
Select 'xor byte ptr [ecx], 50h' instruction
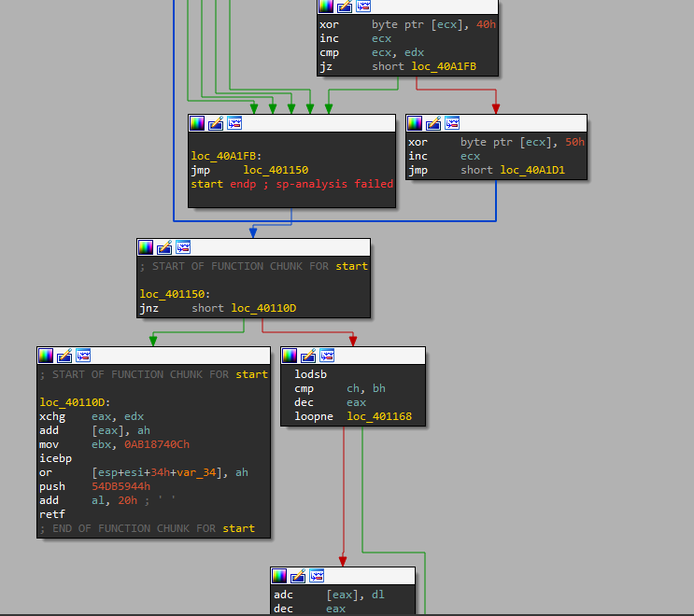(496, 143)
